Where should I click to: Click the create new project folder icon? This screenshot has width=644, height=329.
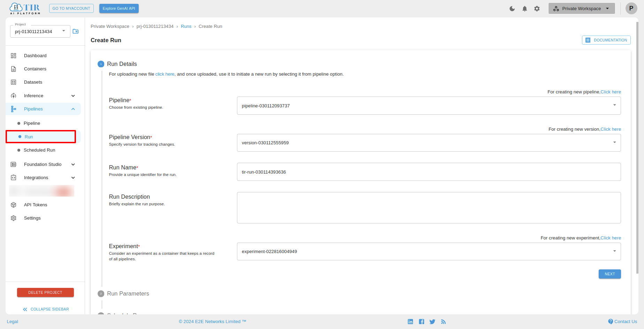pyautogui.click(x=76, y=31)
